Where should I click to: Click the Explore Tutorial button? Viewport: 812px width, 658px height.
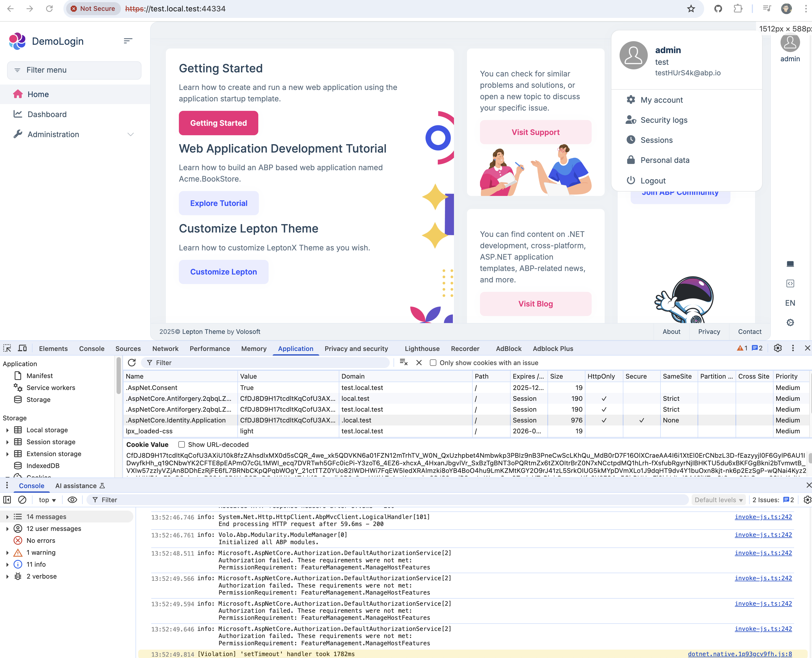click(x=219, y=203)
